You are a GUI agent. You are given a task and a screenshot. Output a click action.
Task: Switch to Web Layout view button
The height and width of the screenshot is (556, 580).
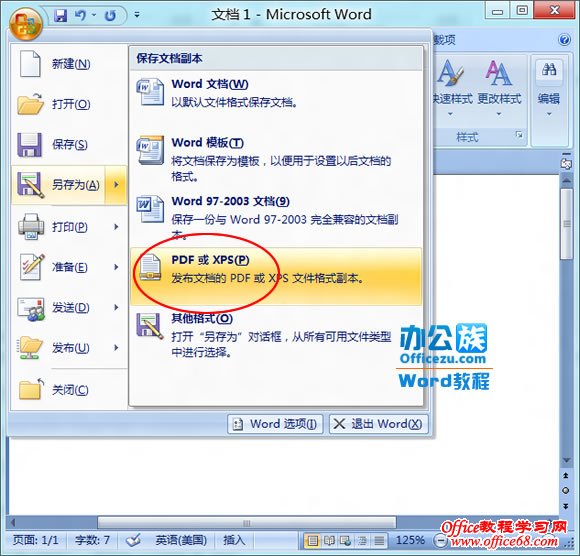tap(345, 541)
